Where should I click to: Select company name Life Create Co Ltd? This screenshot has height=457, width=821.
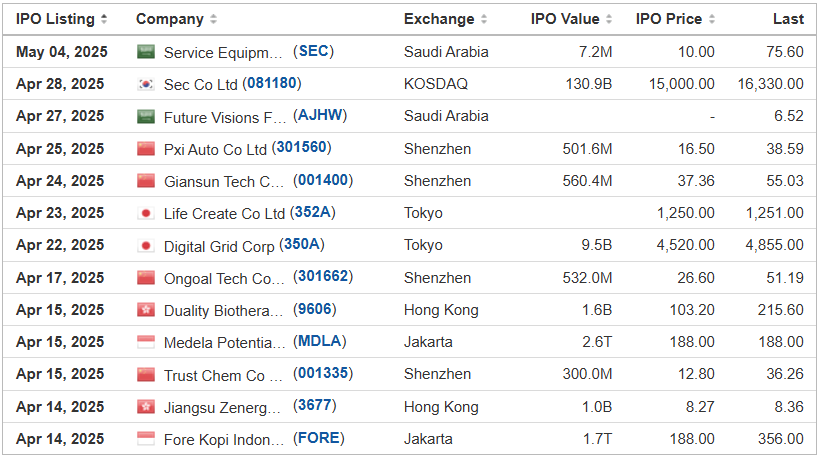pos(224,214)
